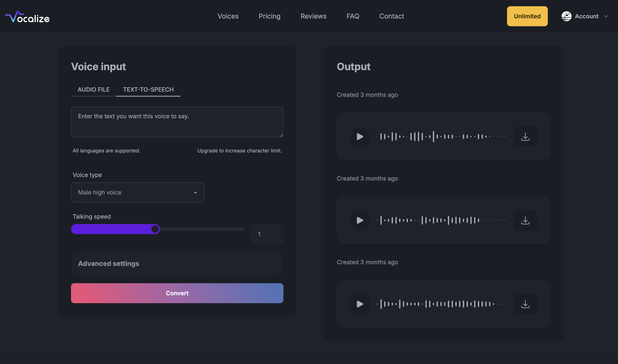Image resolution: width=618 pixels, height=364 pixels.
Task: Focus the text-to-speech input box
Action: click(x=177, y=122)
